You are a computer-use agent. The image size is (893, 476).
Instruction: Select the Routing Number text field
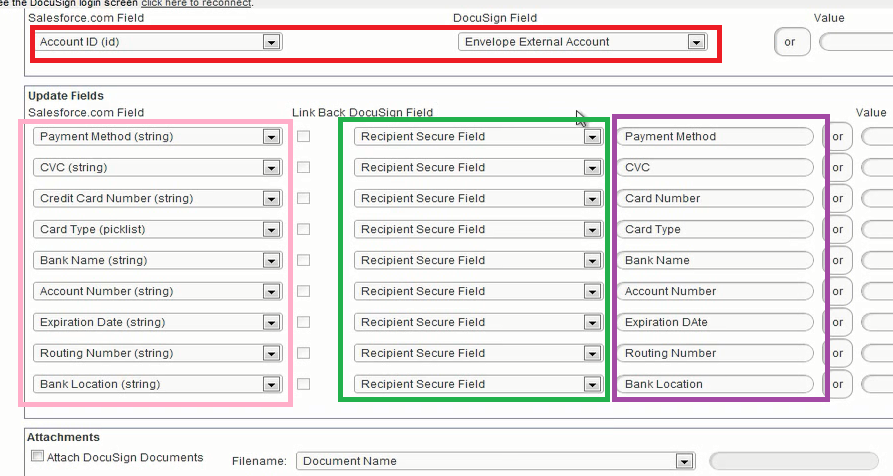715,354
